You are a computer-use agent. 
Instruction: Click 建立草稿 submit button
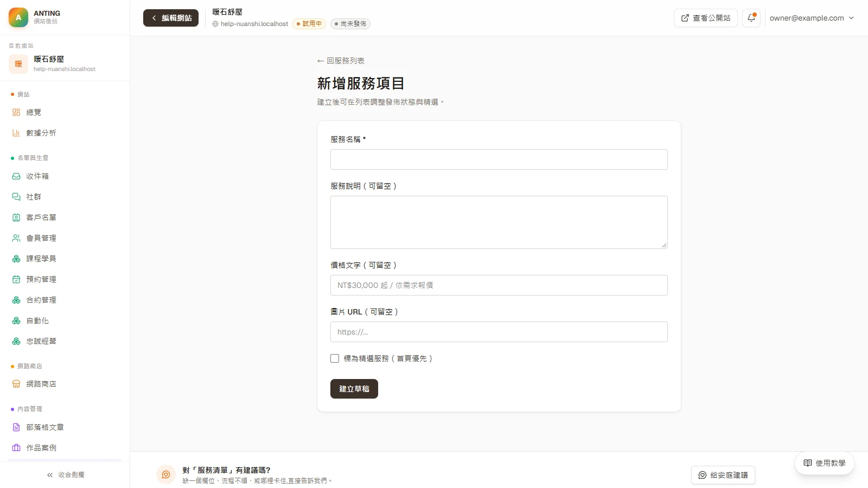(354, 389)
